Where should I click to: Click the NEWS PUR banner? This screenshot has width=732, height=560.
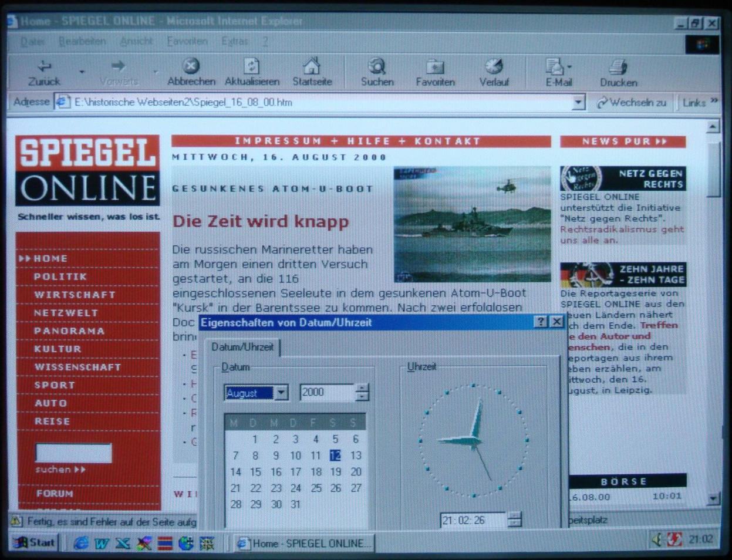coord(623,141)
